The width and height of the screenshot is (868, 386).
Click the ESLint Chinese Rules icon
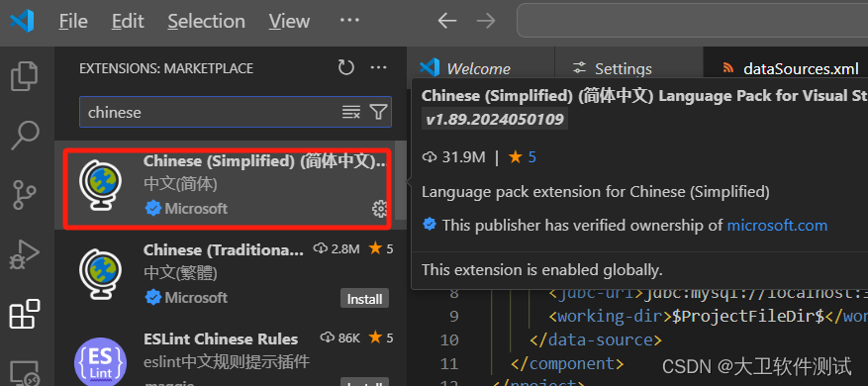[100, 361]
